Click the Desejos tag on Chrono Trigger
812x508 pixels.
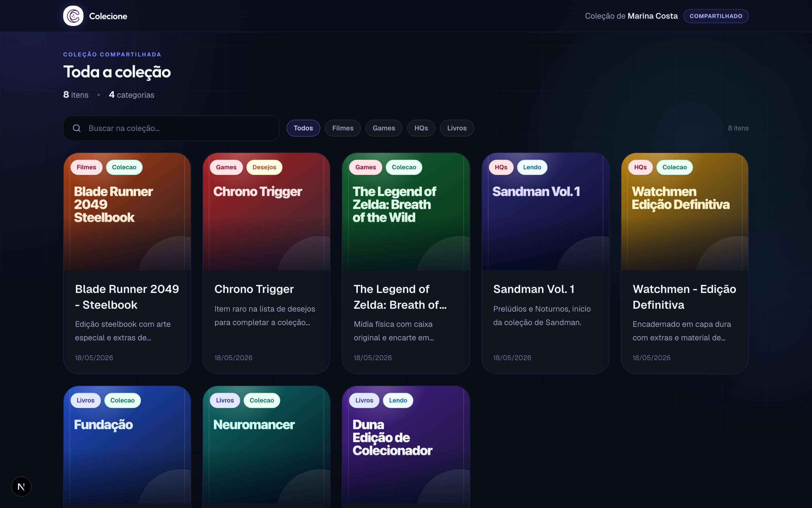click(x=264, y=167)
